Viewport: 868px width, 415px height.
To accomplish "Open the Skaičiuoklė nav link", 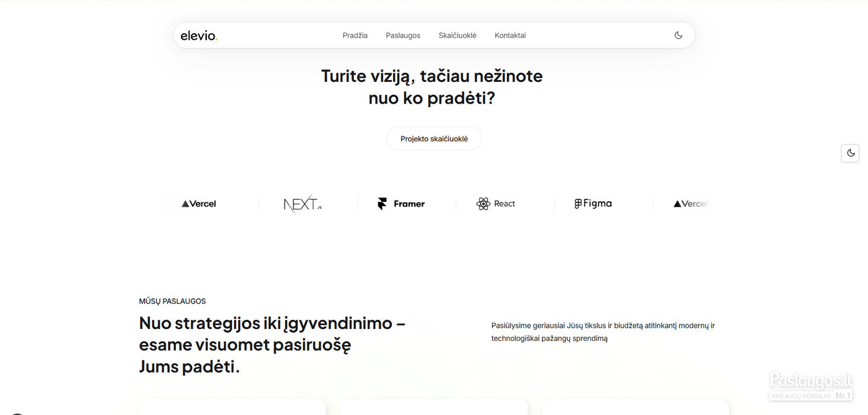I will coord(458,36).
